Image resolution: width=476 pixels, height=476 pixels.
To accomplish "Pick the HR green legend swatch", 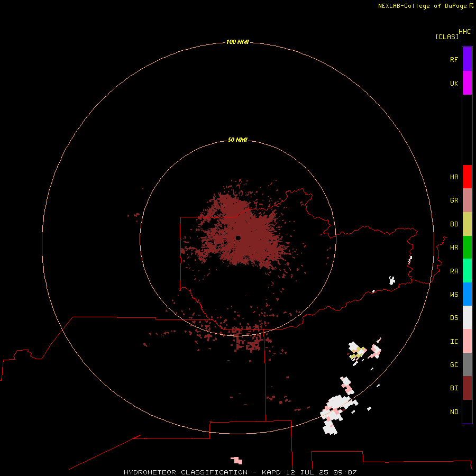I will (x=467, y=248).
